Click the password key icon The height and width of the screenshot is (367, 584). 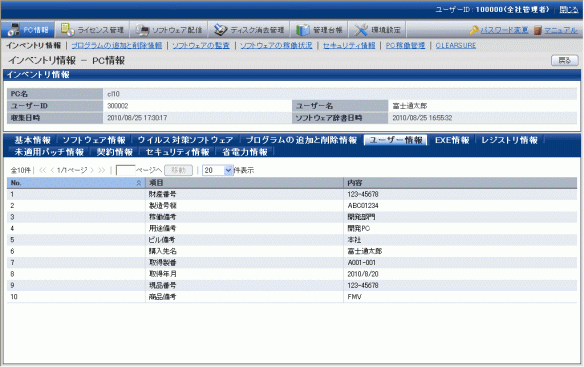[474, 30]
